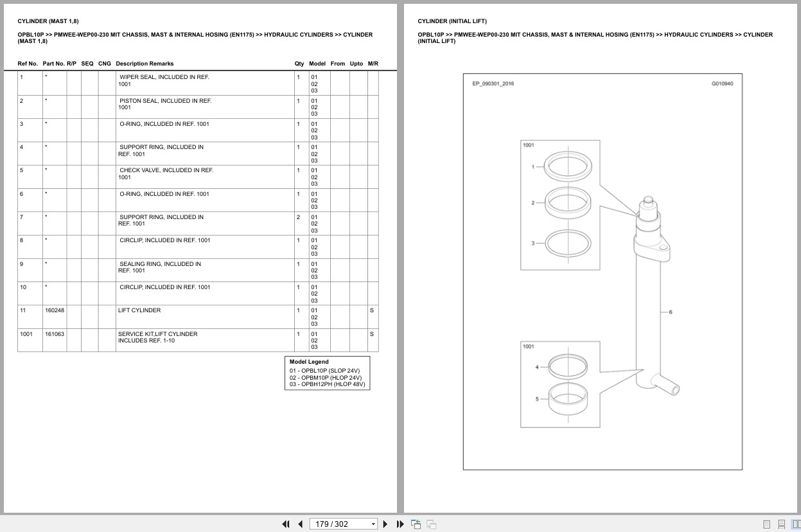The height and width of the screenshot is (532, 801).
Task: Click Ref No. 1001 in the table
Action: [27, 334]
